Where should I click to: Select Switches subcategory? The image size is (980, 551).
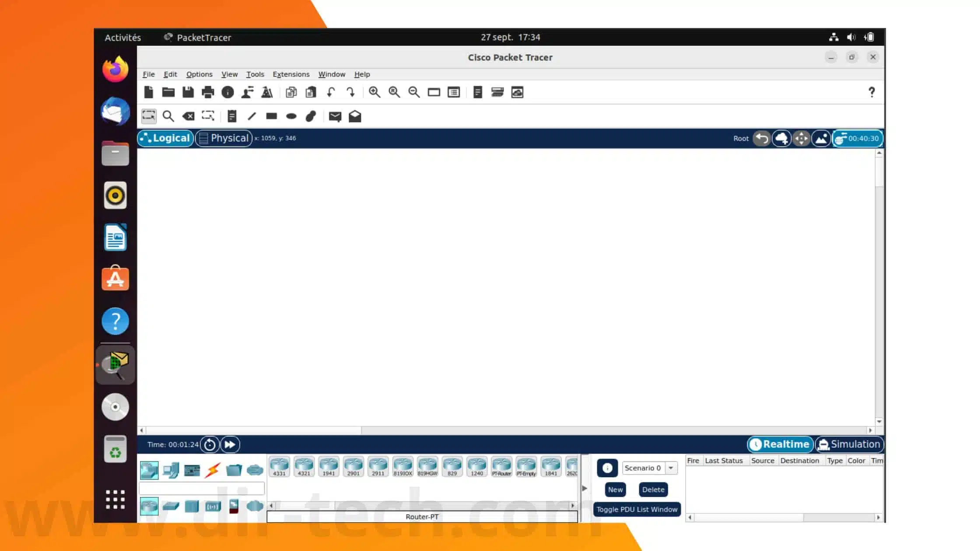170,506
